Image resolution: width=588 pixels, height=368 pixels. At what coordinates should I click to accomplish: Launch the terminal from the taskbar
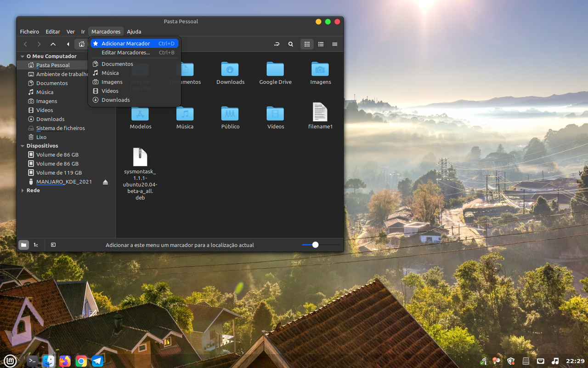(x=32, y=361)
